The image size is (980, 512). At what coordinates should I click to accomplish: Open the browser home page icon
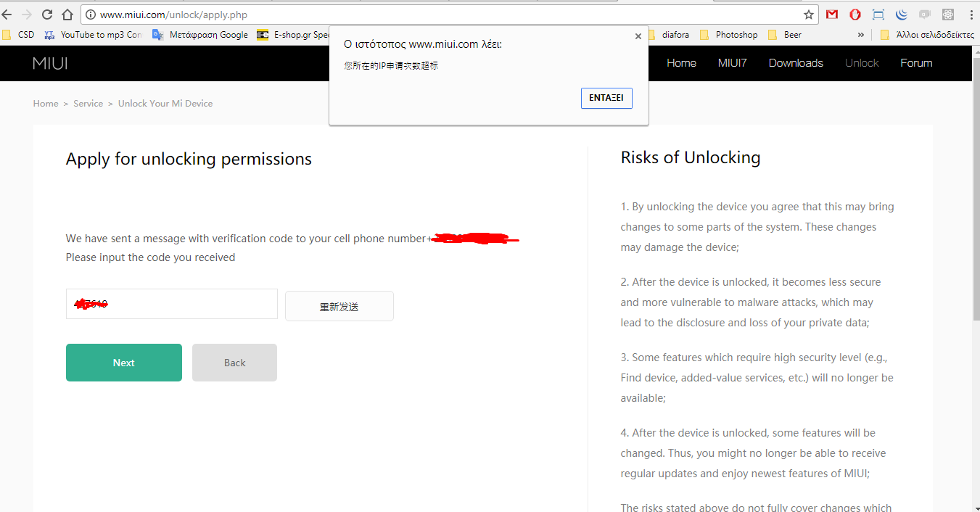67,15
